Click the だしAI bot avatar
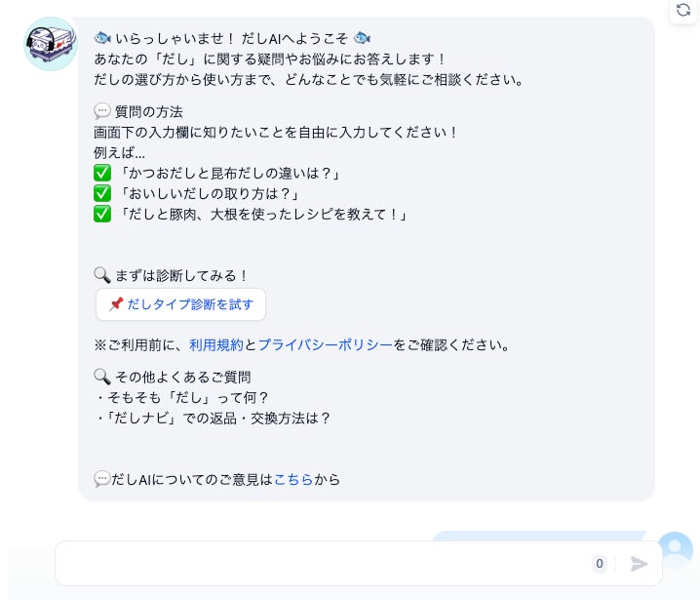Screen dimensions: 700x600 point(51,44)
